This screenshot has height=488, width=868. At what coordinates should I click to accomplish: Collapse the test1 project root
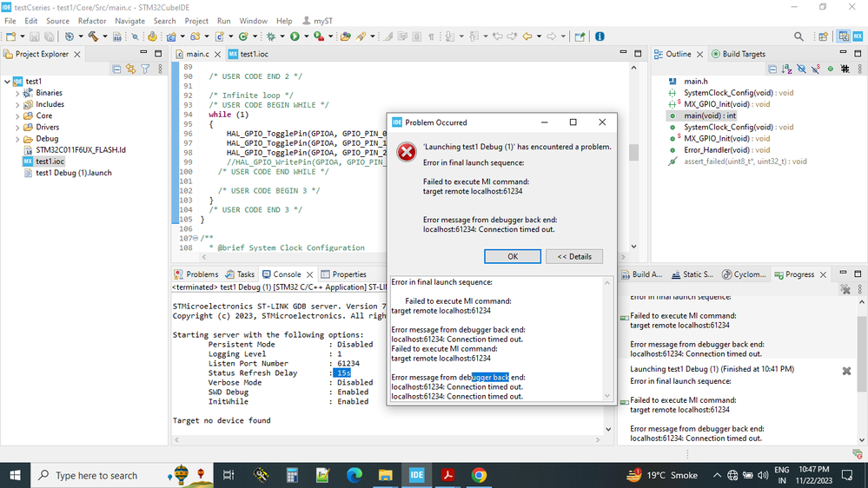click(8, 82)
